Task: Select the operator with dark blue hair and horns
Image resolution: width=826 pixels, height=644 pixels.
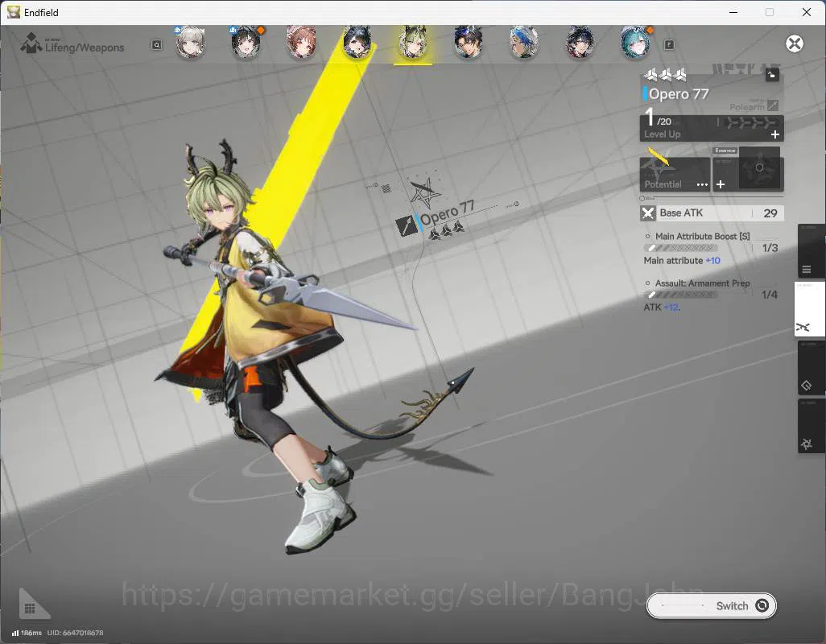Action: (x=357, y=43)
